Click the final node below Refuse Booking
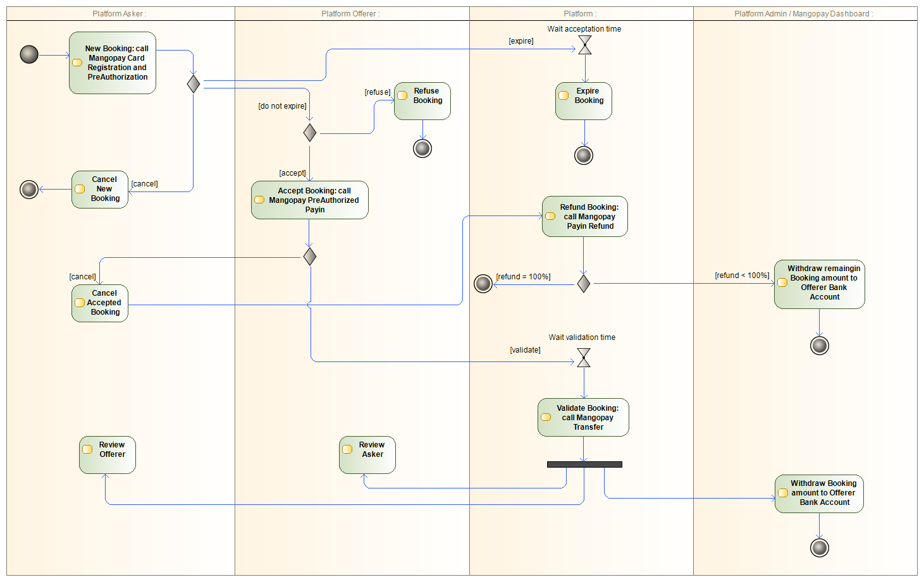Screen dimensions: 924x582 click(422, 149)
